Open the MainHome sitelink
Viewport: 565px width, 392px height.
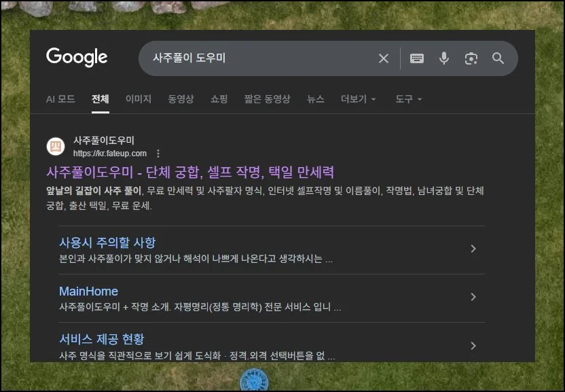point(88,291)
